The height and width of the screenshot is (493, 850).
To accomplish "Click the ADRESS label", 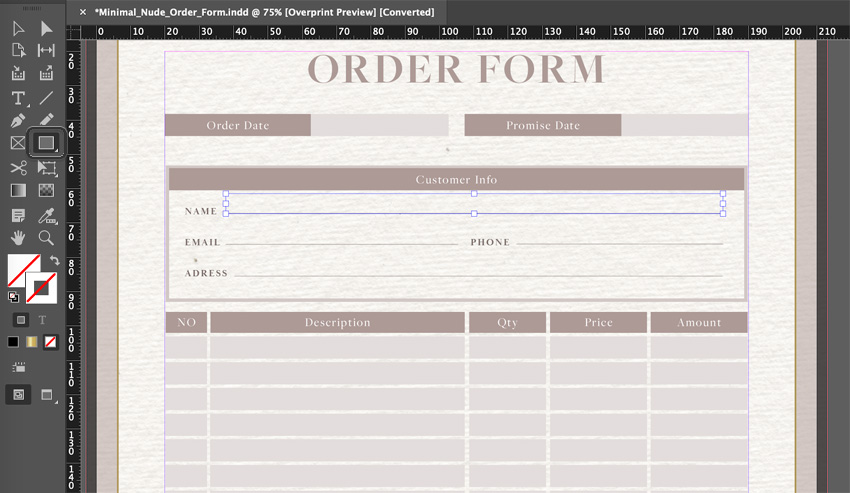I will click(206, 273).
